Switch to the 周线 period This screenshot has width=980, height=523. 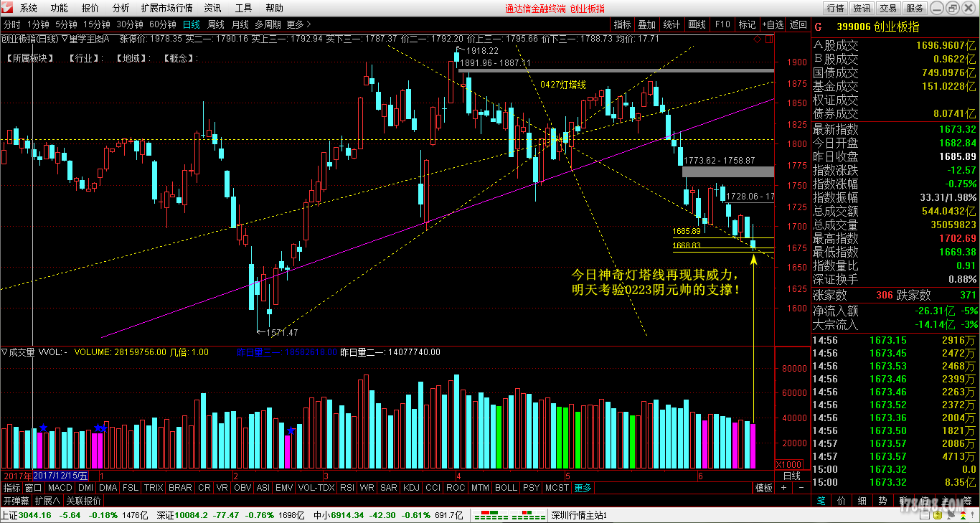pyautogui.click(x=216, y=24)
